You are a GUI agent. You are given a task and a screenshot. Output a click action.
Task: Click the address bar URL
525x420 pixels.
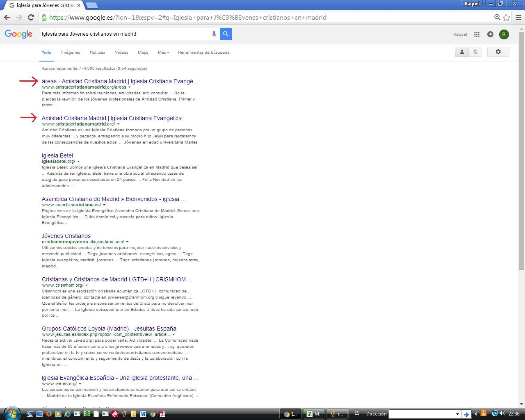click(x=188, y=17)
